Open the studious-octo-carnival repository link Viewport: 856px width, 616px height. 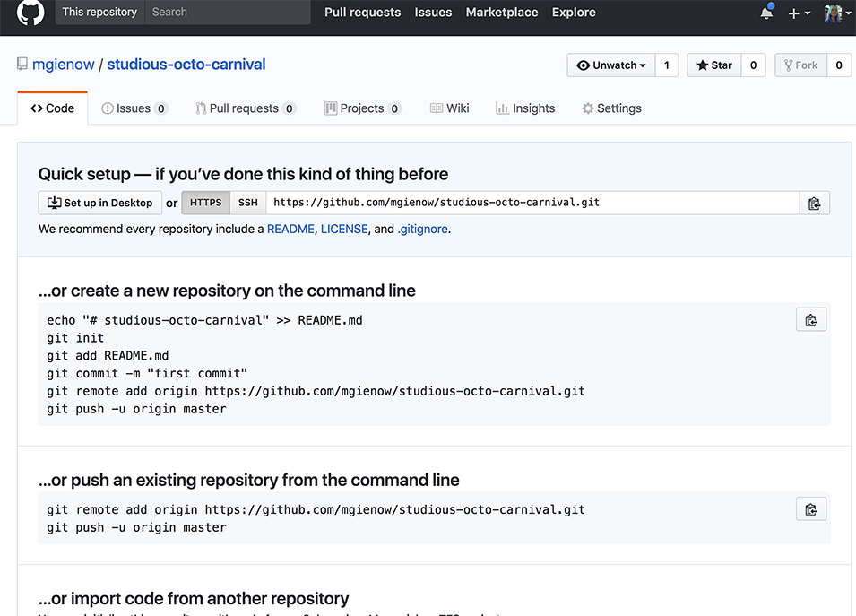pos(186,65)
